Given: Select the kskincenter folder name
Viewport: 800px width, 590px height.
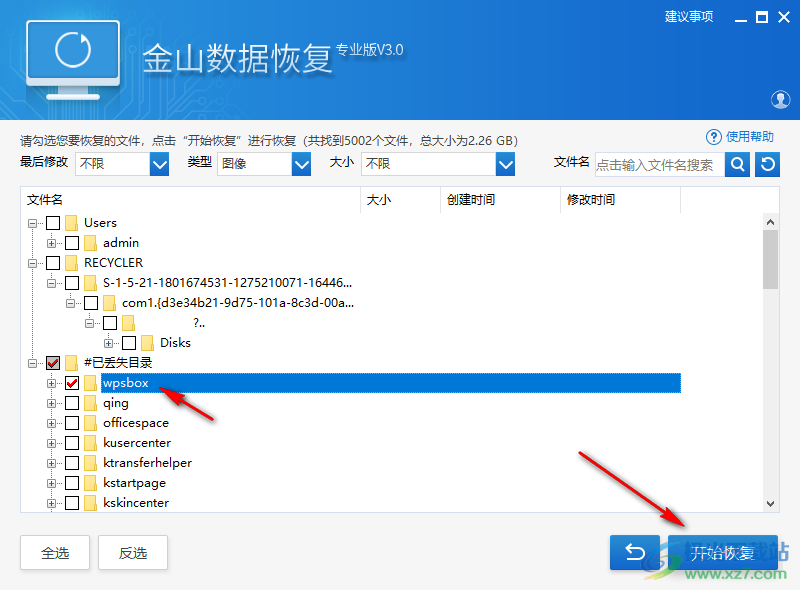Looking at the screenshot, I should click(136, 503).
